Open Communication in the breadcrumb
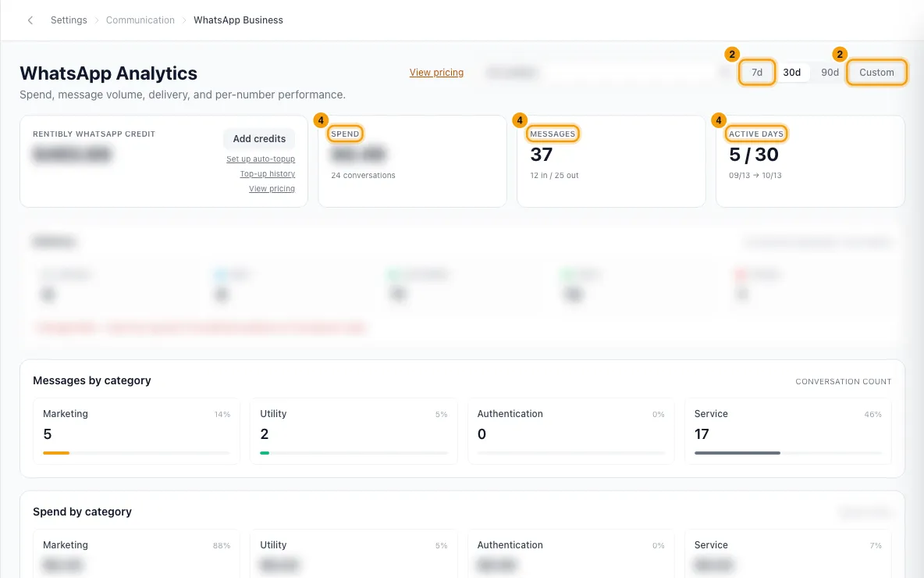Screen dimensions: 924x578 140,20
